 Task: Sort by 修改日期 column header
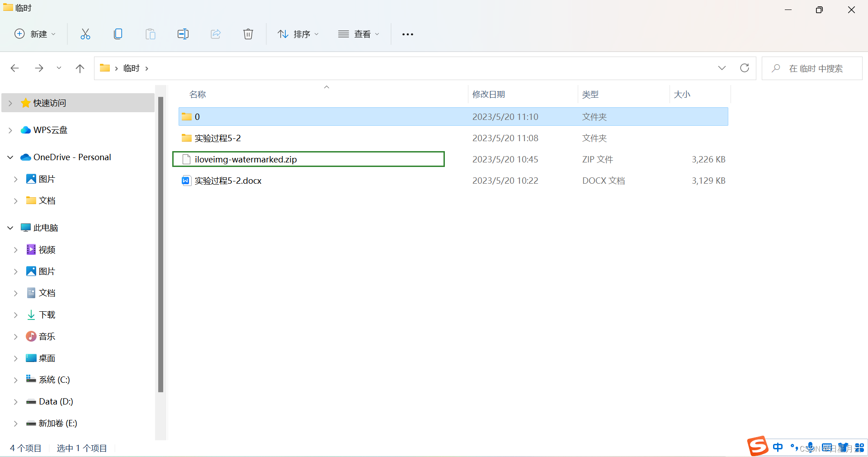coord(489,94)
